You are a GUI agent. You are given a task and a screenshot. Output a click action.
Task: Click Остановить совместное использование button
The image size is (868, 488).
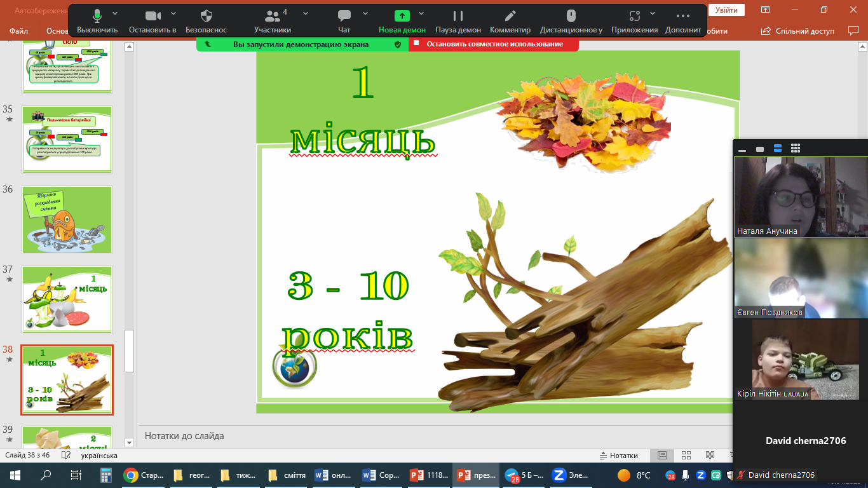(494, 44)
